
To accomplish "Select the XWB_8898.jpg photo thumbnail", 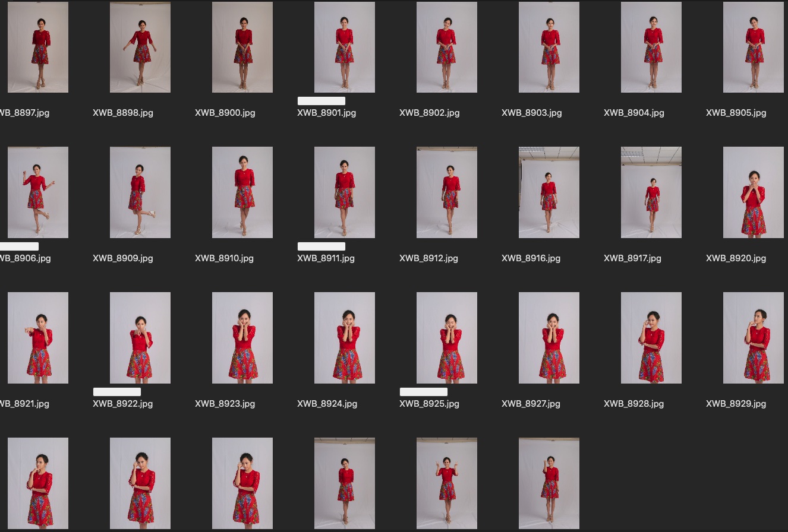I will pos(140,47).
